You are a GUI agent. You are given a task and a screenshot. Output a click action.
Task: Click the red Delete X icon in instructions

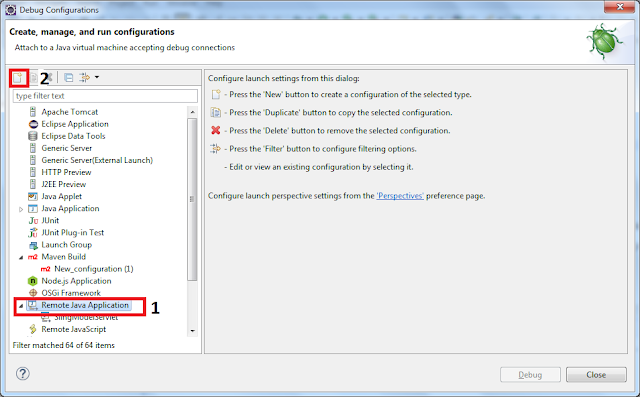pos(216,130)
